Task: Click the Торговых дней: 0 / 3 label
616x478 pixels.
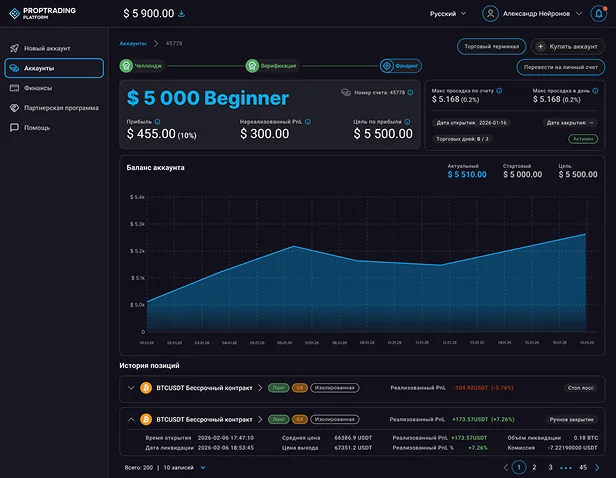Action: pyautogui.click(x=462, y=139)
